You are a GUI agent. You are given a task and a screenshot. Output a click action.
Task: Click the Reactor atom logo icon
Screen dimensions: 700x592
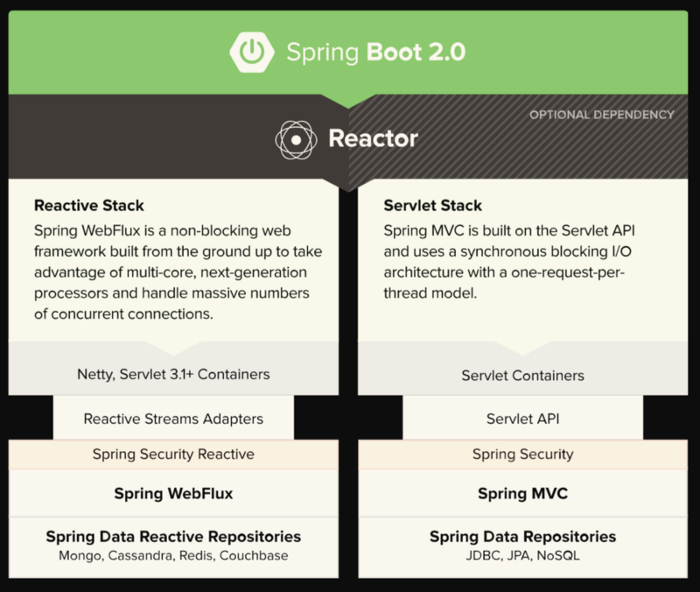(296, 140)
